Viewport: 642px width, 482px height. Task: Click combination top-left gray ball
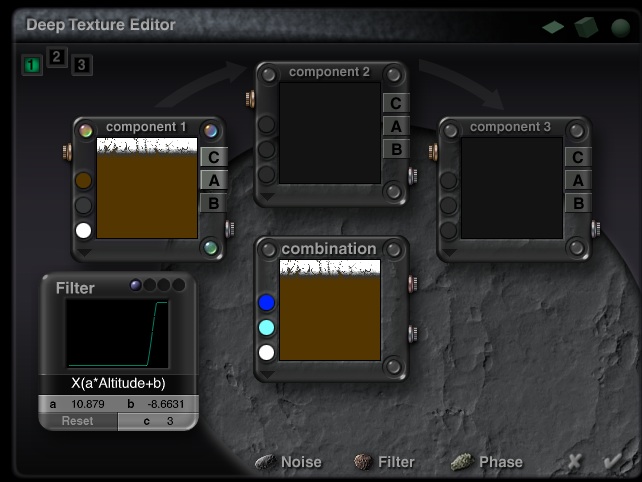(269, 250)
